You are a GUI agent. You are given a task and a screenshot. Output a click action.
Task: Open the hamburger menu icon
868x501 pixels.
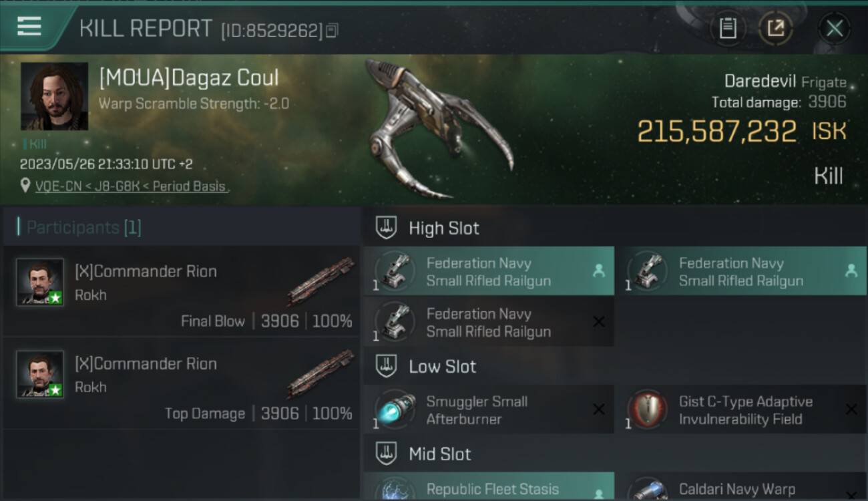tap(29, 27)
